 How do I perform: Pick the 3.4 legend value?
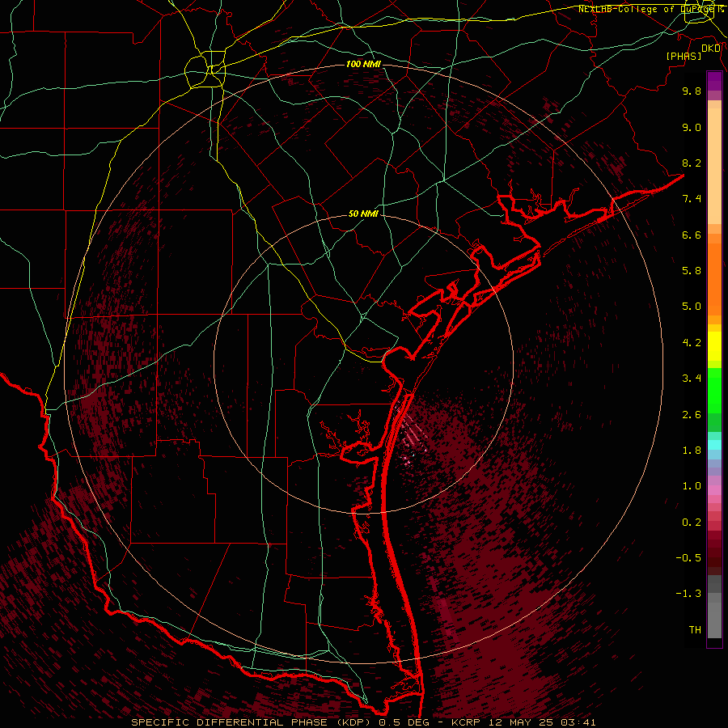[692, 379]
